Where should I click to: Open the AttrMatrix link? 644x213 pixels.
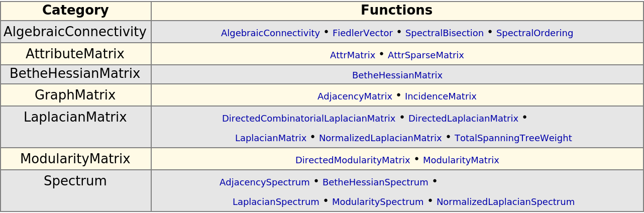pos(353,56)
